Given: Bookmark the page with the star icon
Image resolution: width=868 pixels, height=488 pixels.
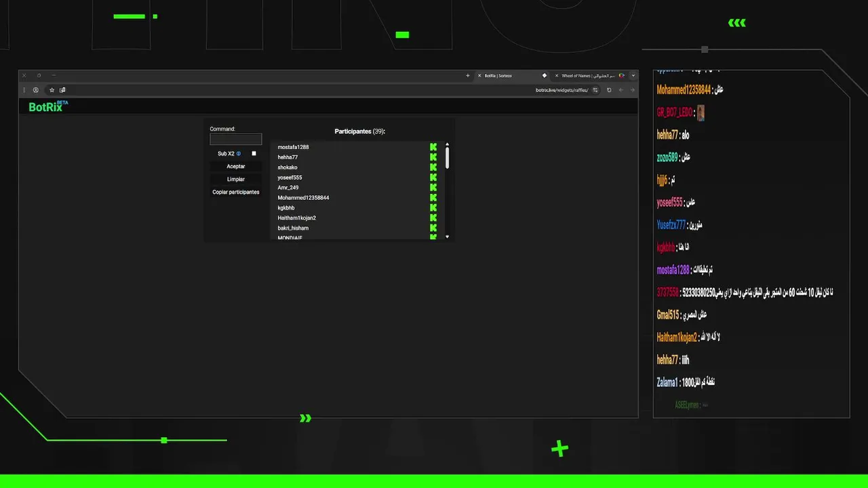Looking at the screenshot, I should [52, 89].
